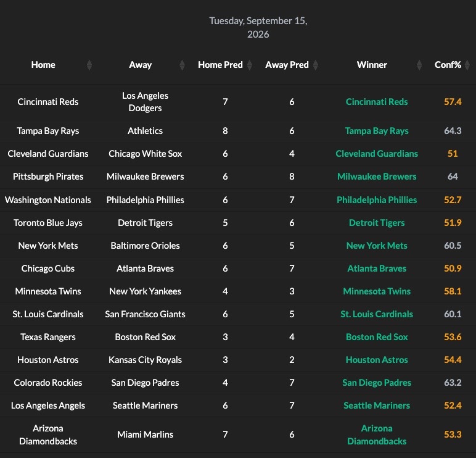Click Tampa Bay Rays home team

(48, 131)
